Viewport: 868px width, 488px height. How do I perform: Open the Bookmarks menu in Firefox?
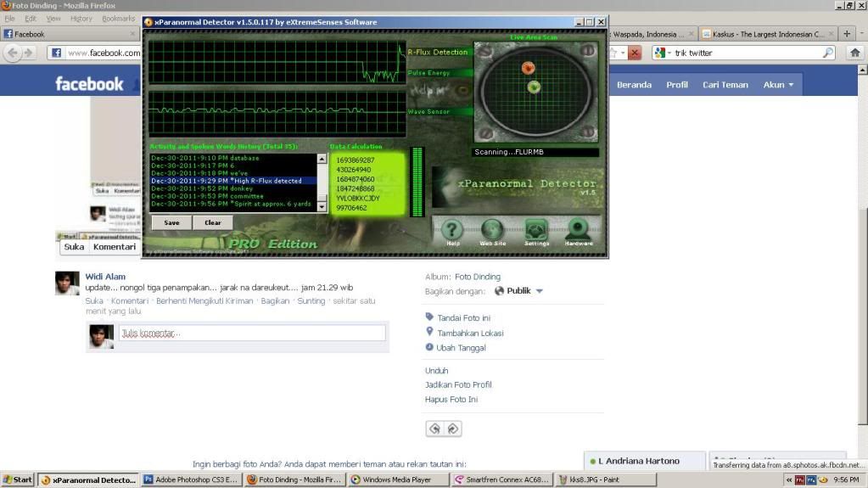118,19
